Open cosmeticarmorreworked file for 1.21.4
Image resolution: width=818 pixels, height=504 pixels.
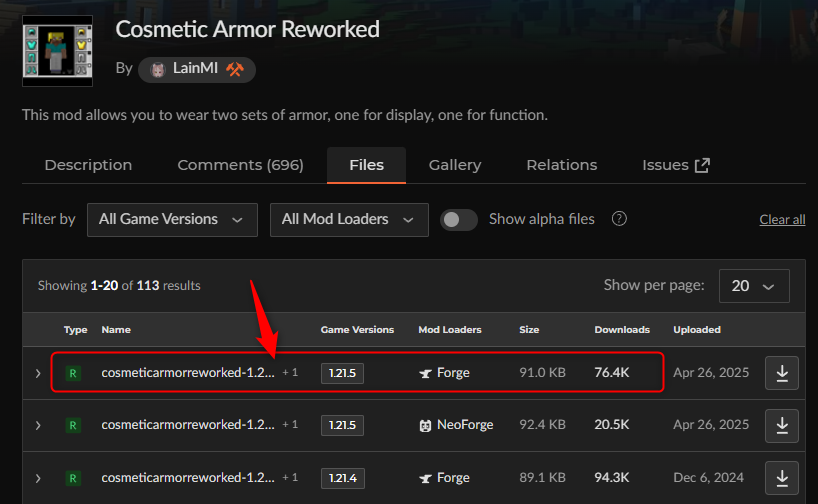click(188, 477)
